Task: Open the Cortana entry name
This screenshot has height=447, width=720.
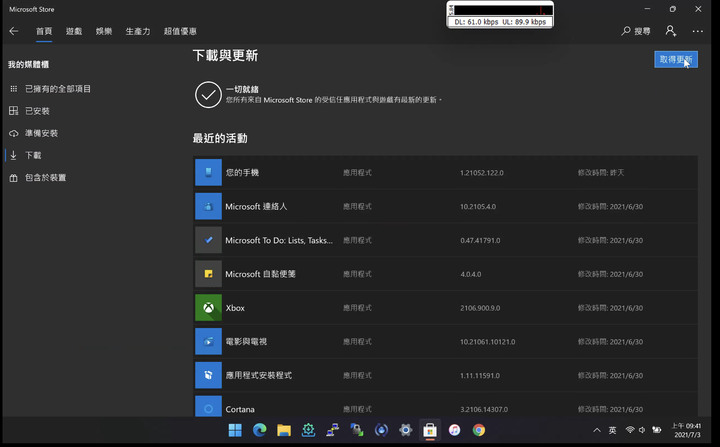Action: click(240, 409)
